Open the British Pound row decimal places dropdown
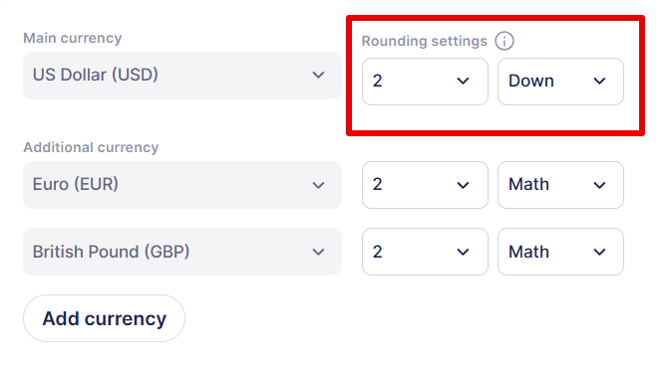Screen dimensions: 670x366 point(425,252)
